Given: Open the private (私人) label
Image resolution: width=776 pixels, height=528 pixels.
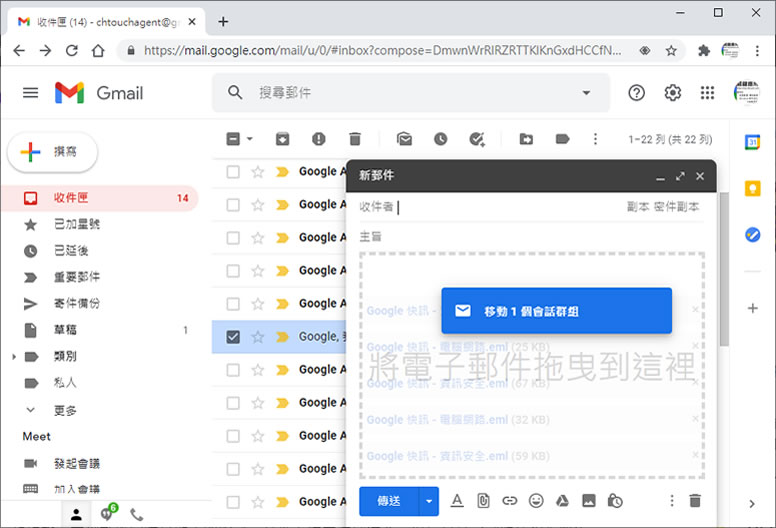Looking at the screenshot, I should tap(65, 383).
